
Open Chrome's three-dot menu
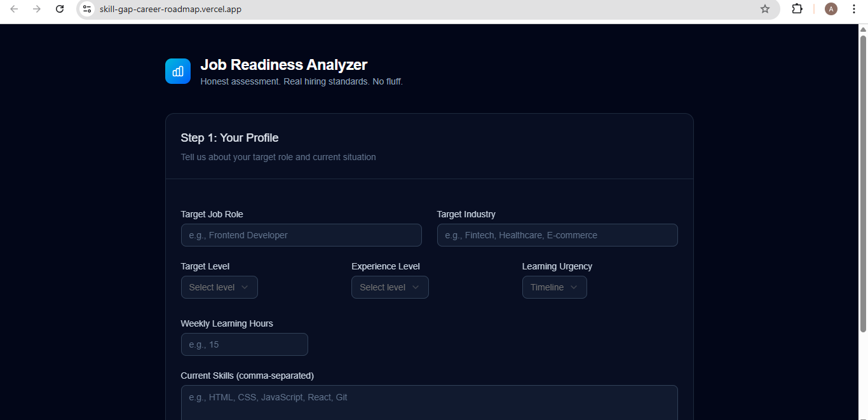(853, 9)
